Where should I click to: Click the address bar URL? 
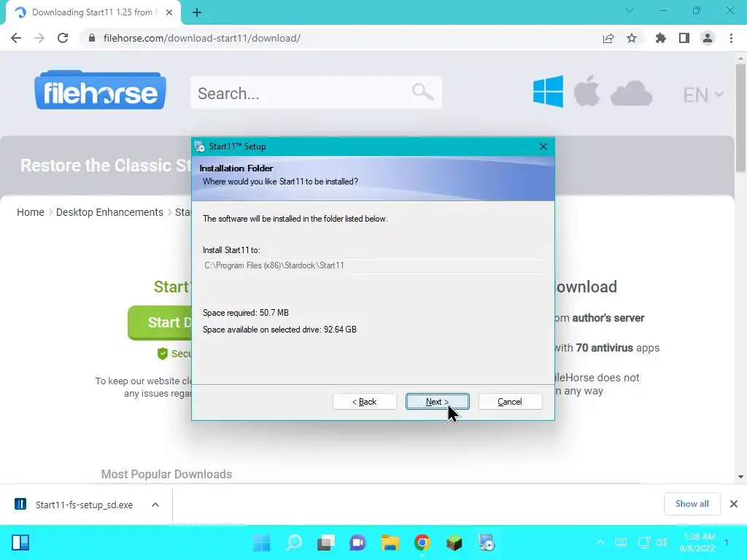point(202,38)
